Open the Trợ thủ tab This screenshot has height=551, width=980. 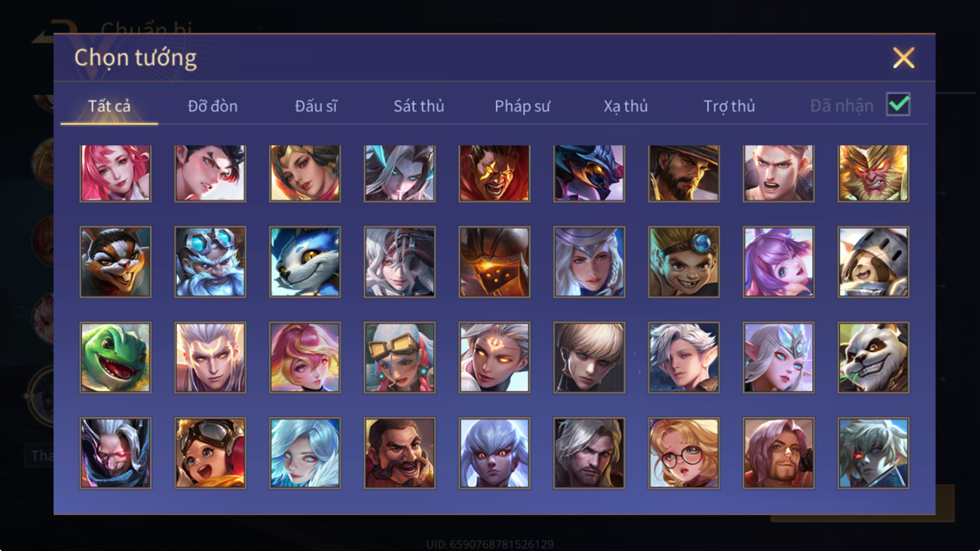pyautogui.click(x=729, y=106)
